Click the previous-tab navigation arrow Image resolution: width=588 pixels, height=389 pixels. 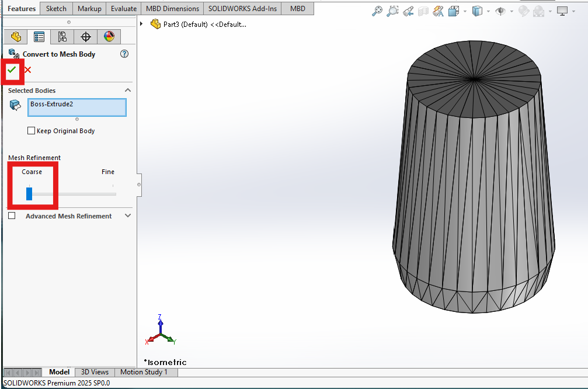(18, 373)
